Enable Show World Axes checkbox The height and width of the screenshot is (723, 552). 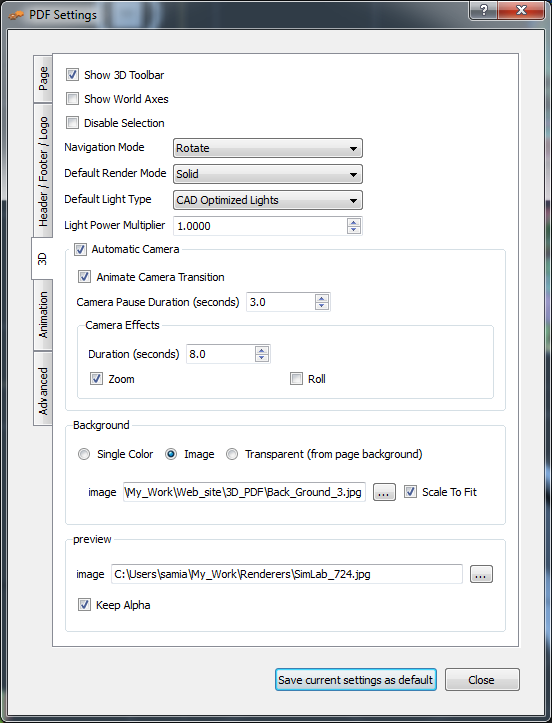(72, 99)
